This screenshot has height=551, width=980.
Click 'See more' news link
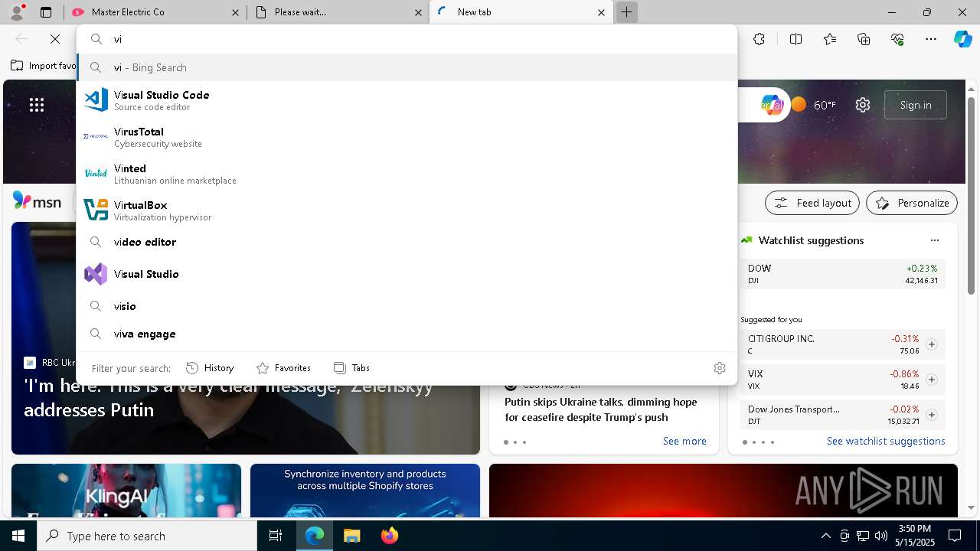[x=684, y=441]
